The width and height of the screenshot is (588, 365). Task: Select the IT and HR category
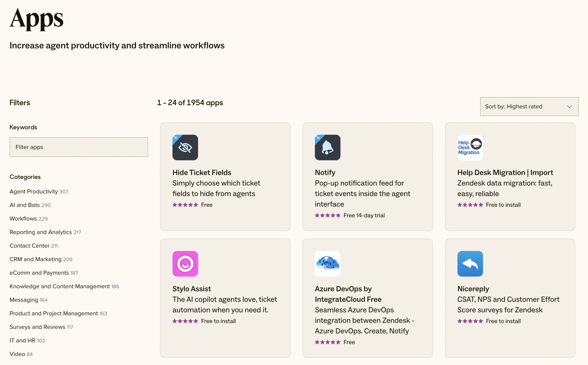point(23,340)
